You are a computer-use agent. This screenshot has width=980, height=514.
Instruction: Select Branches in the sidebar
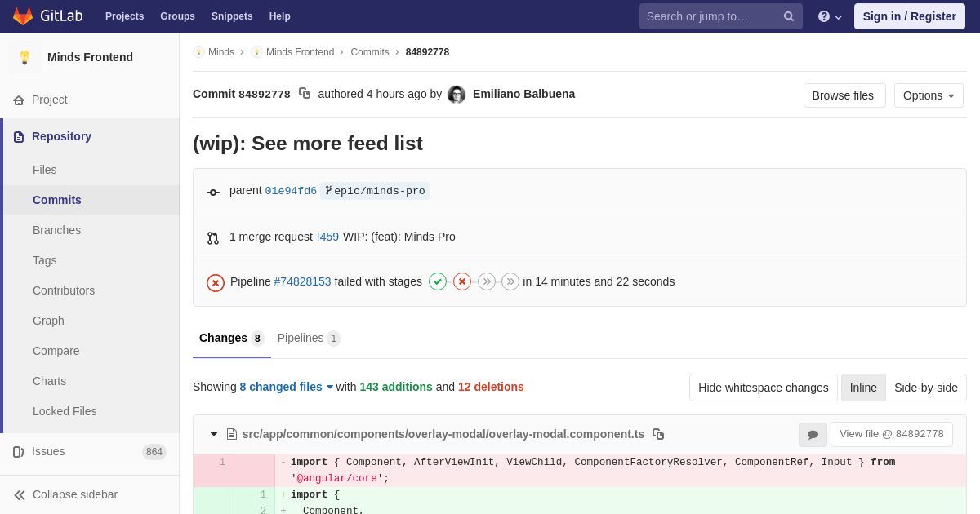[x=90, y=230]
